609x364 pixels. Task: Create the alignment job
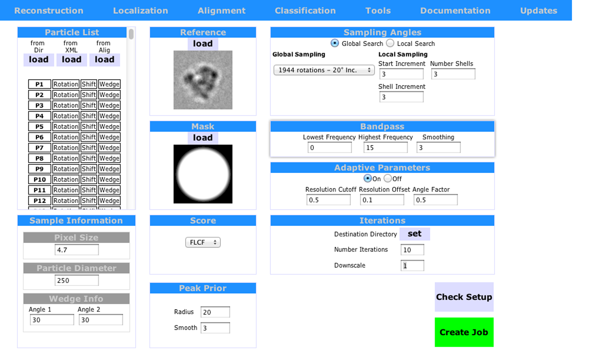pyautogui.click(x=464, y=332)
